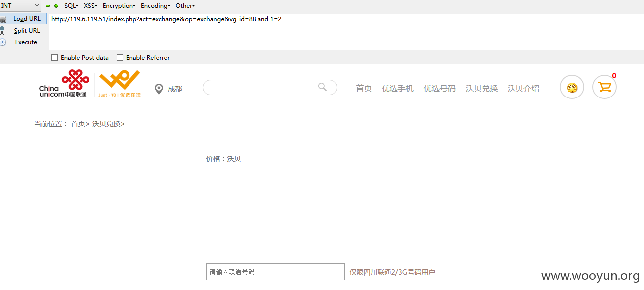
Task: Click the 仅限四川联通2/3G号码用户 note
Action: (392, 272)
